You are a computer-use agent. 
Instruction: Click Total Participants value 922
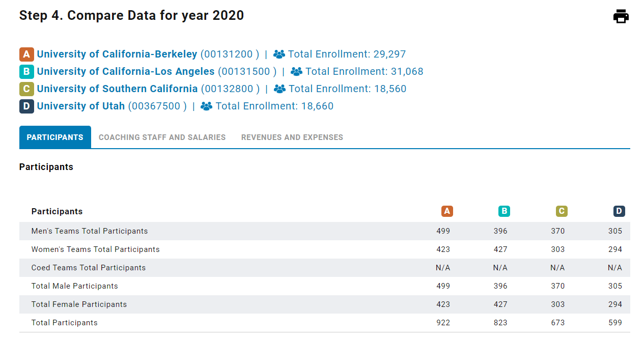(443, 323)
